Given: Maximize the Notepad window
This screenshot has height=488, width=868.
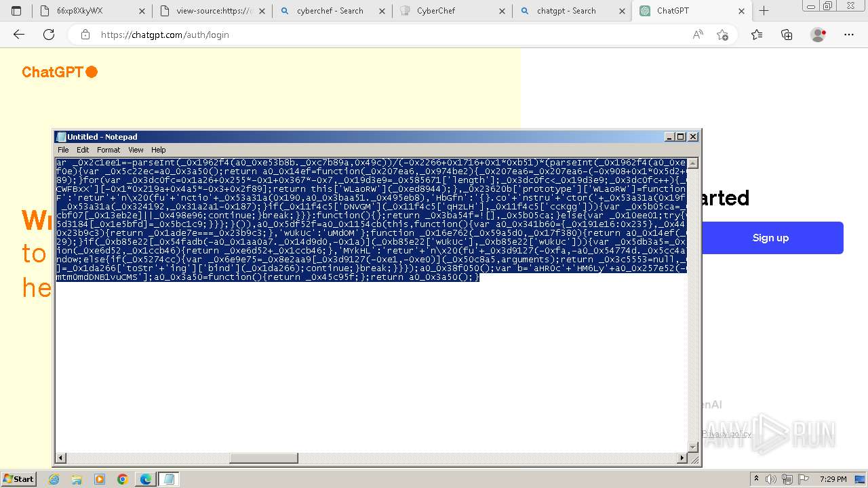Looking at the screenshot, I should point(681,137).
